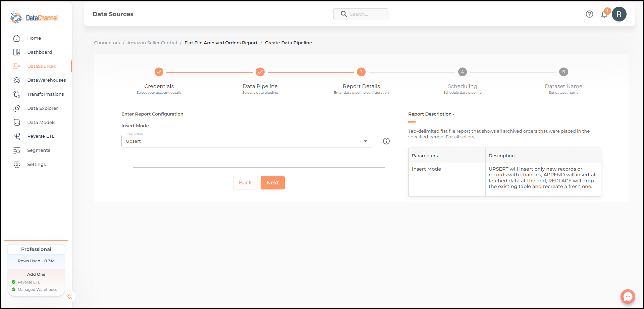
Task: Click Enter Report Configuration heading
Action: (x=152, y=114)
